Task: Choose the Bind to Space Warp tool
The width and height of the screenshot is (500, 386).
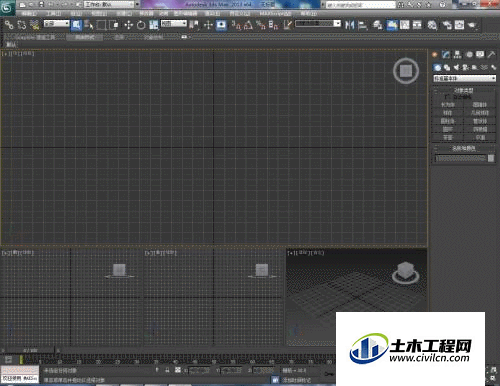Action: click(x=34, y=25)
